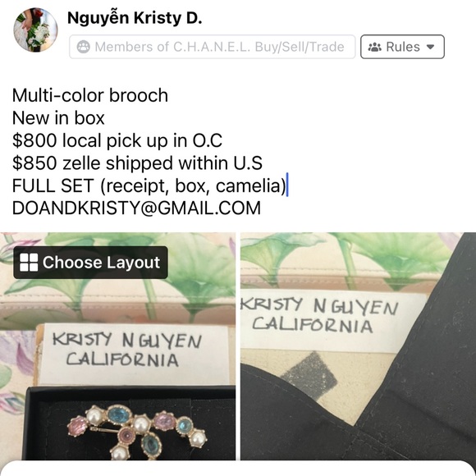Click the Nguyễn Kristy D. name
This screenshot has width=476, height=476.
click(135, 18)
